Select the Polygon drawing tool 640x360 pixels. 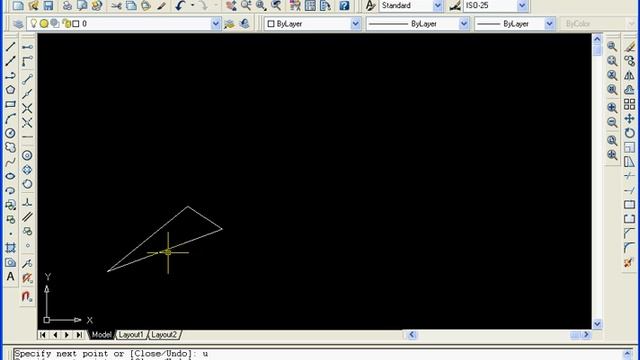[x=11, y=90]
